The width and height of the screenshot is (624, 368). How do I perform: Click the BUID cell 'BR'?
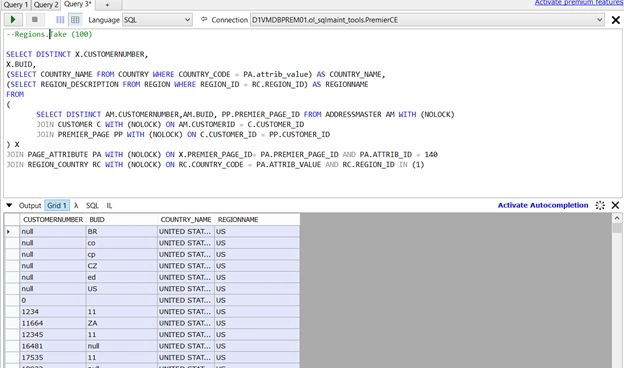[122, 232]
